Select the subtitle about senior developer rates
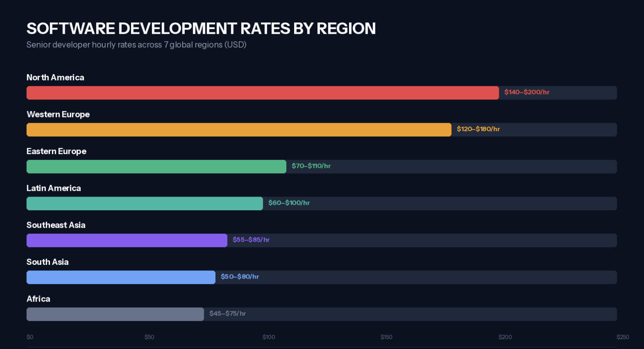Viewport: 644px width, 349px height. point(136,45)
